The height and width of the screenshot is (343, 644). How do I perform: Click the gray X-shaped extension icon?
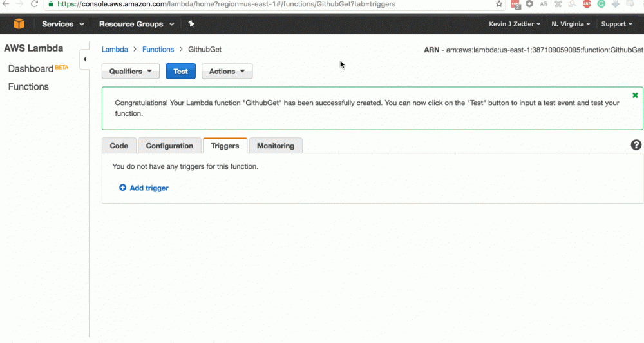pyautogui.click(x=558, y=4)
